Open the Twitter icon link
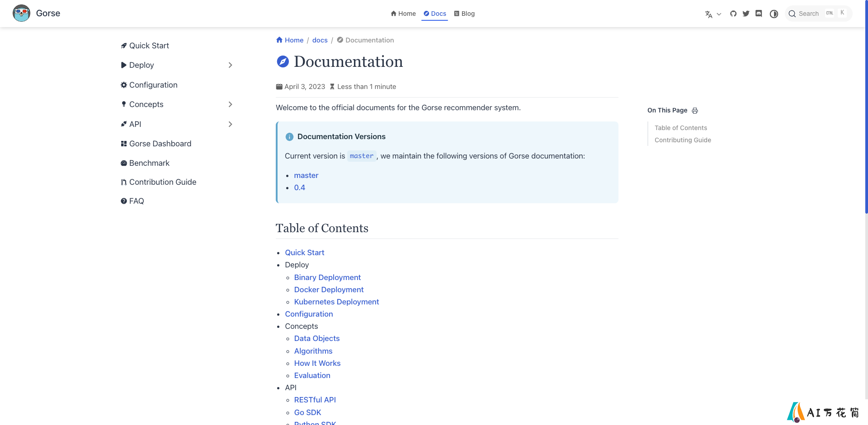The width and height of the screenshot is (868, 425). coord(746,14)
